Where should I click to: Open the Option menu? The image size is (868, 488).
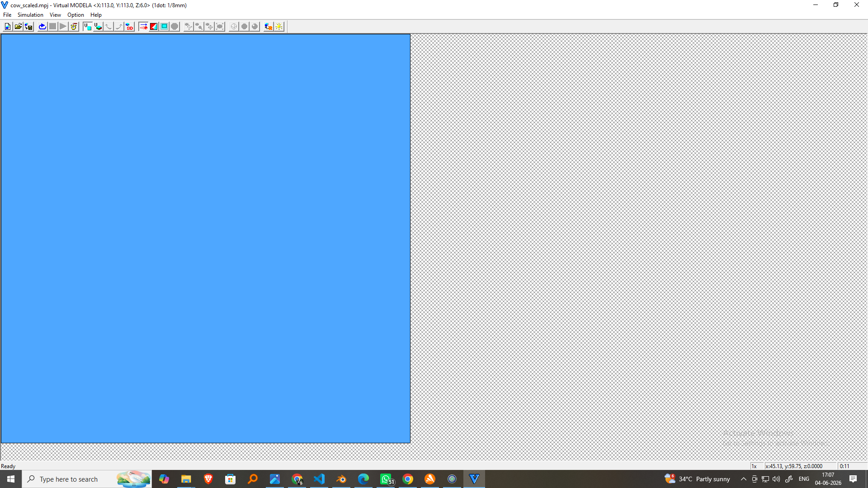coord(75,15)
